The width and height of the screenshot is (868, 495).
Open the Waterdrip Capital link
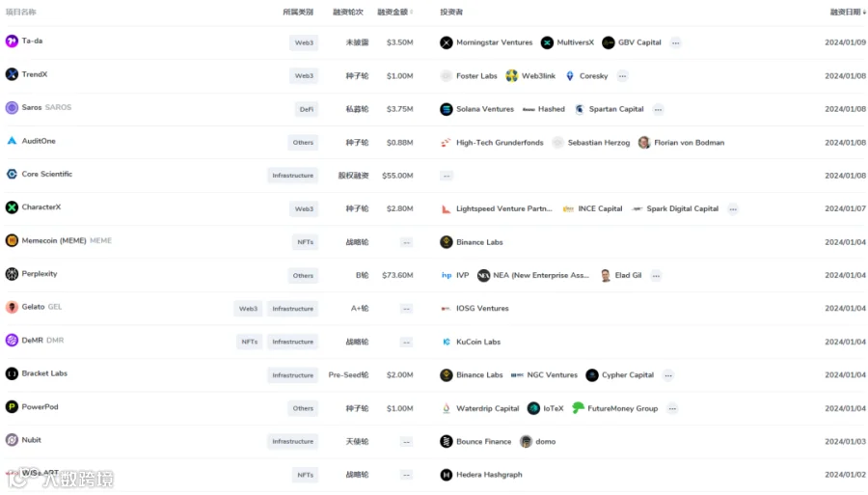(487, 408)
